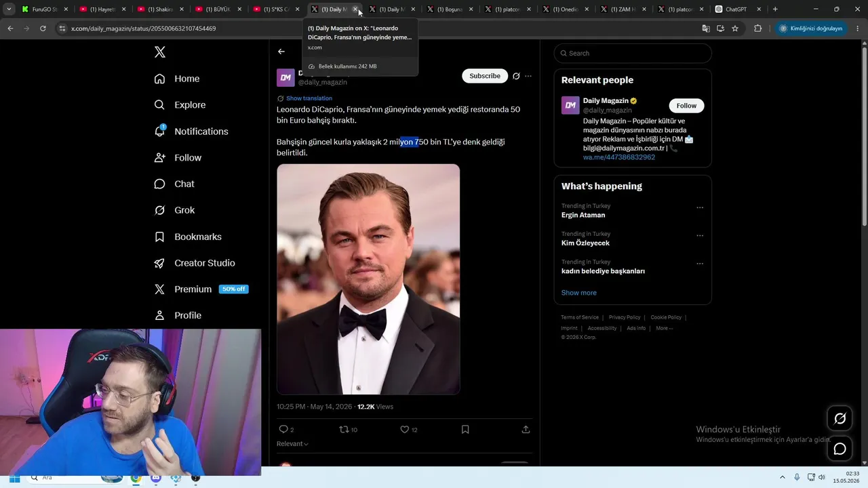Click the floating Grok button at bottom right

pyautogui.click(x=840, y=419)
